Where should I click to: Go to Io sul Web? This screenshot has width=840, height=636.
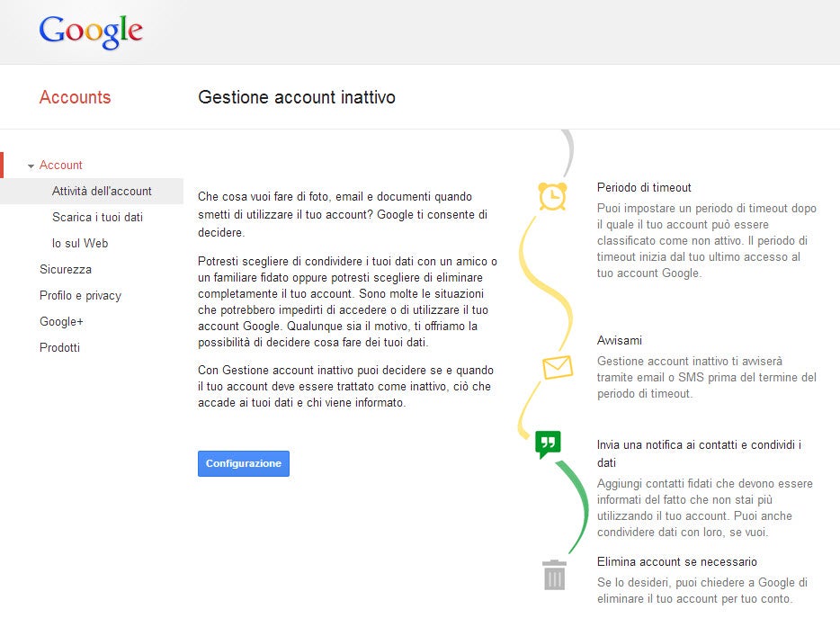[x=80, y=243]
